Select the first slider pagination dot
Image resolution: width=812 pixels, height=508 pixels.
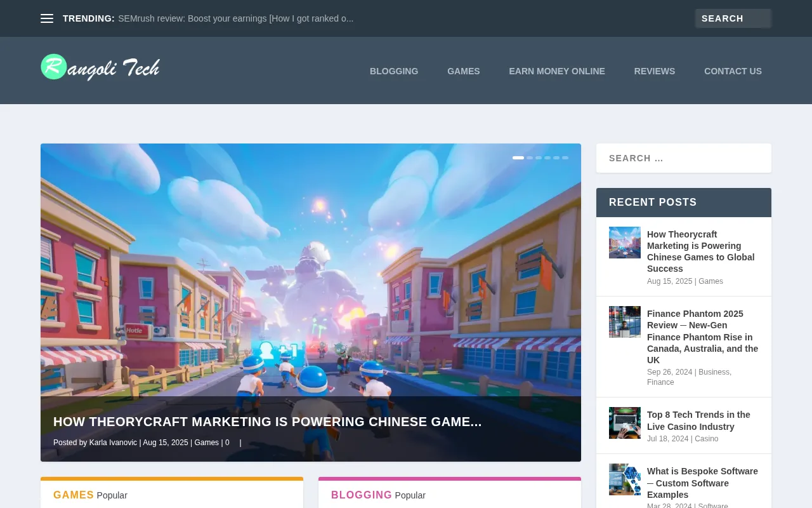518,157
